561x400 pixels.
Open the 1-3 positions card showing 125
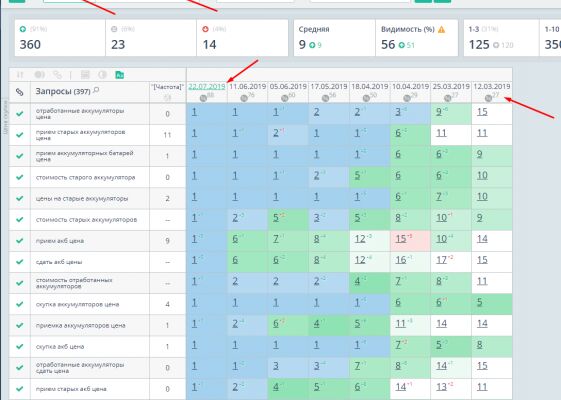pos(501,38)
